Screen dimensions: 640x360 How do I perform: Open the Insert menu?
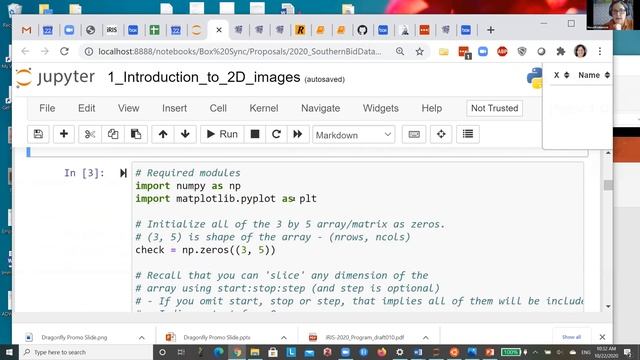pos(174,108)
